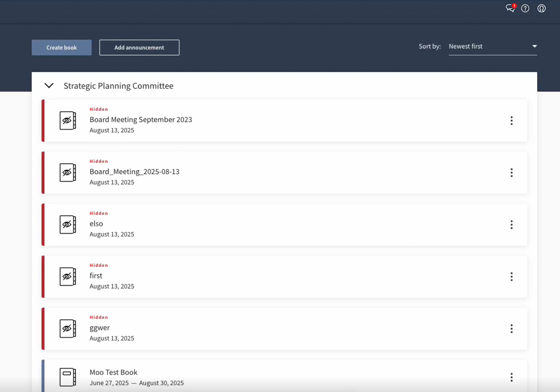Open the book titled first
560x392 pixels.
pos(96,276)
